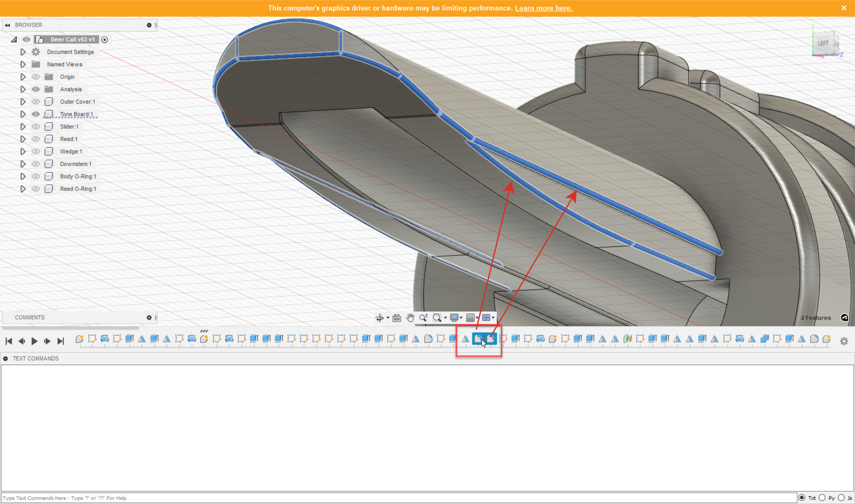Click the LEFT face of ViewCube
The image size is (855, 504).
(x=823, y=43)
